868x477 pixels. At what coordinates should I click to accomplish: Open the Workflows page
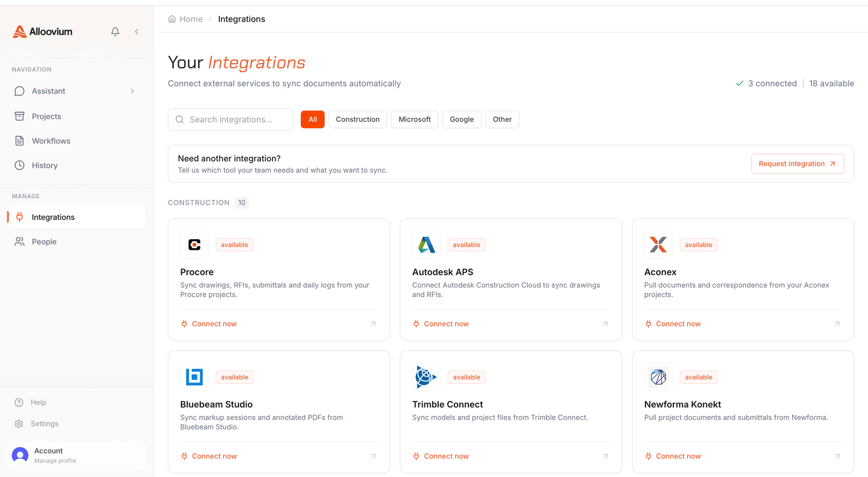point(76,141)
